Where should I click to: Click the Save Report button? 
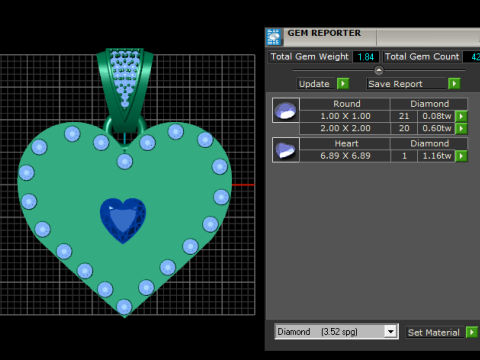pos(406,84)
